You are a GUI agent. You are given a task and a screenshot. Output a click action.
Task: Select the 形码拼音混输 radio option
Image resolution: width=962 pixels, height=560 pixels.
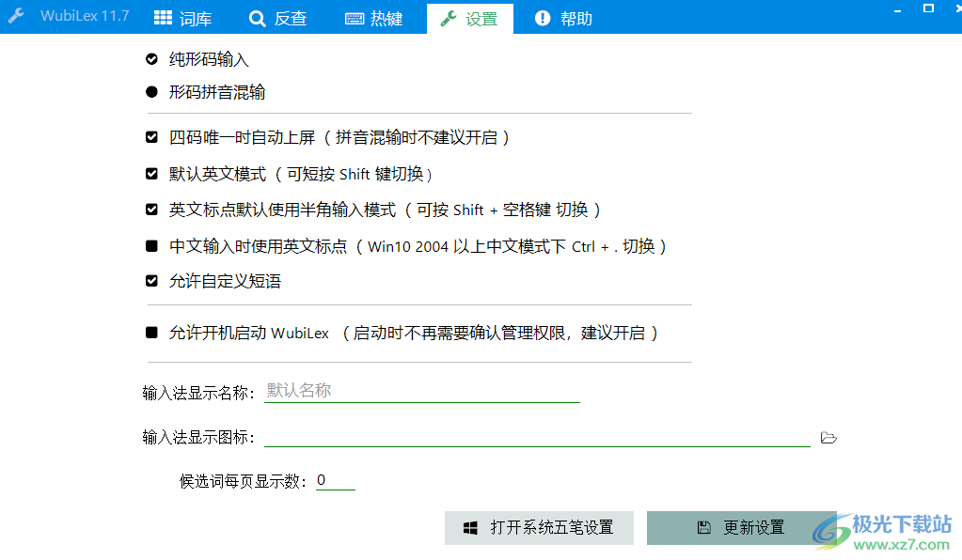151,92
